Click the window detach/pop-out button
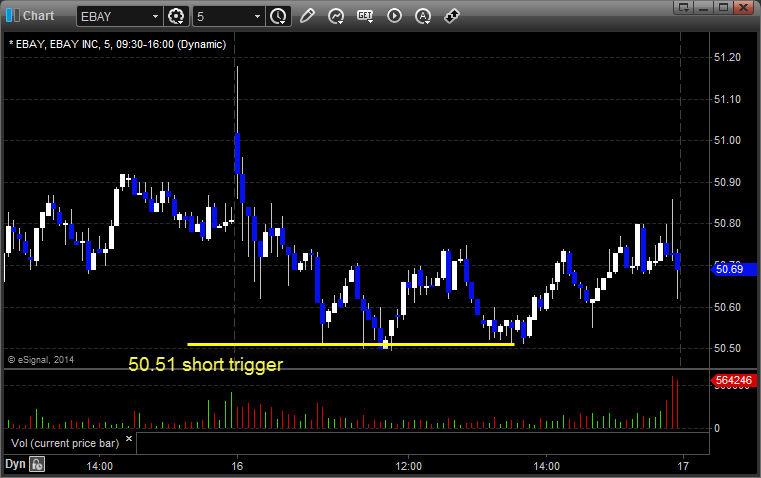Image resolution: width=761 pixels, height=478 pixels. [x=683, y=8]
